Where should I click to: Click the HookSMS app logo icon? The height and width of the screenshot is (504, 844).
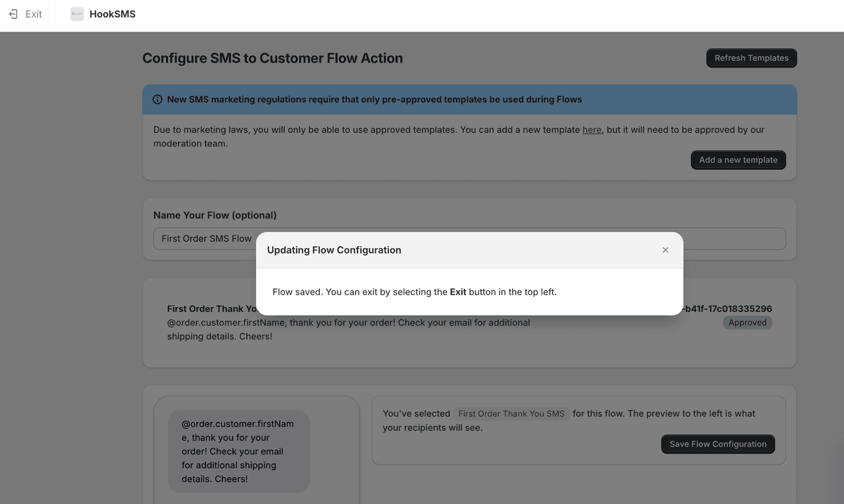77,14
